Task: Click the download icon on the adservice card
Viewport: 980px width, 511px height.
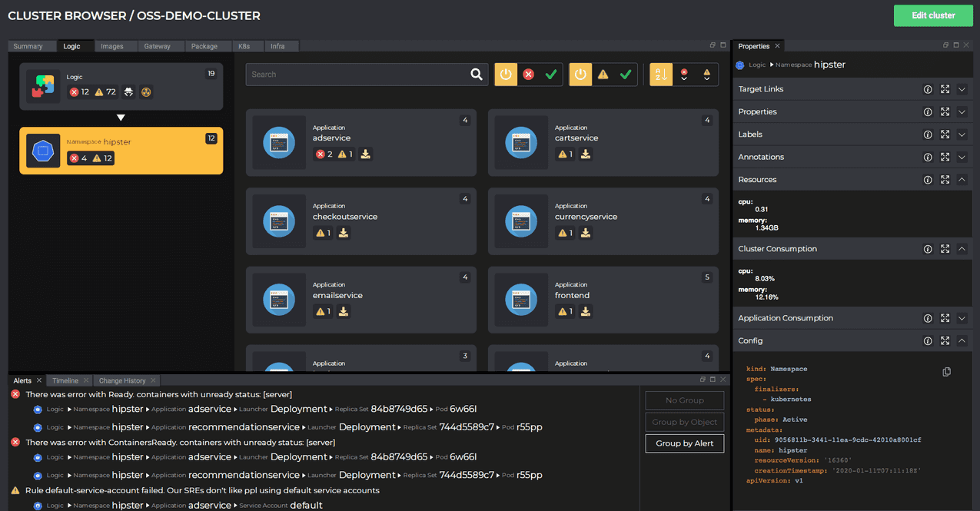Action: tap(365, 154)
